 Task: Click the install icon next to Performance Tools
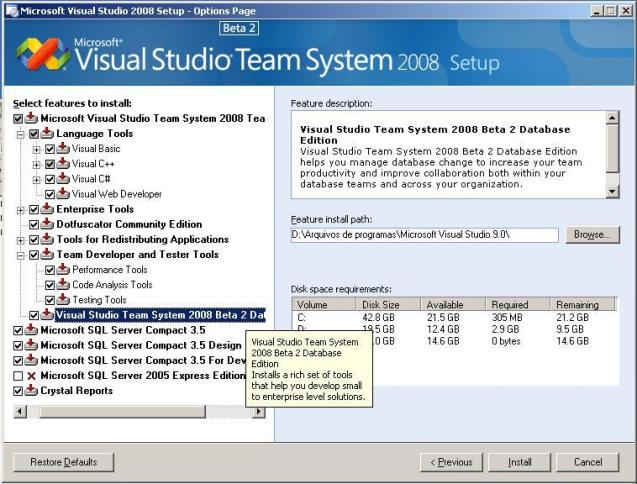(x=63, y=270)
